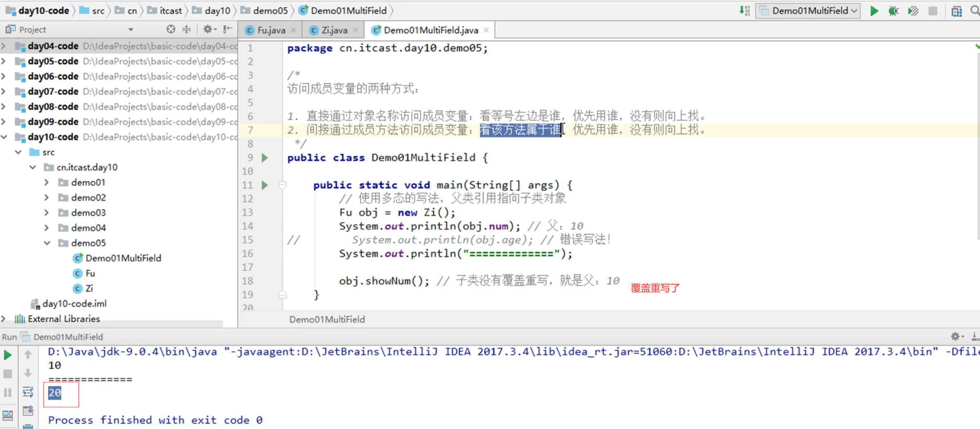Run with coverage from the top toolbar
This screenshot has height=429, width=980.
[913, 11]
